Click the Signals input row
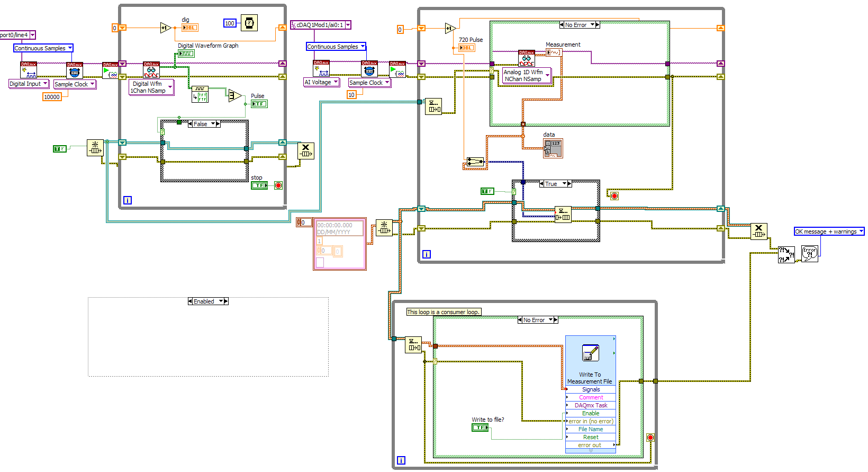Screen dimensions: 868x472 click(591, 389)
